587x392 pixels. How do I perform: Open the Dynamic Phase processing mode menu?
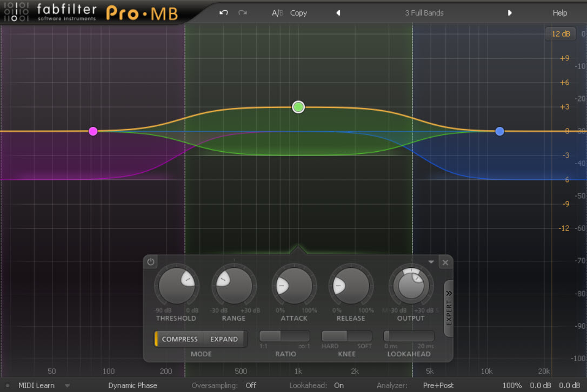(x=132, y=386)
